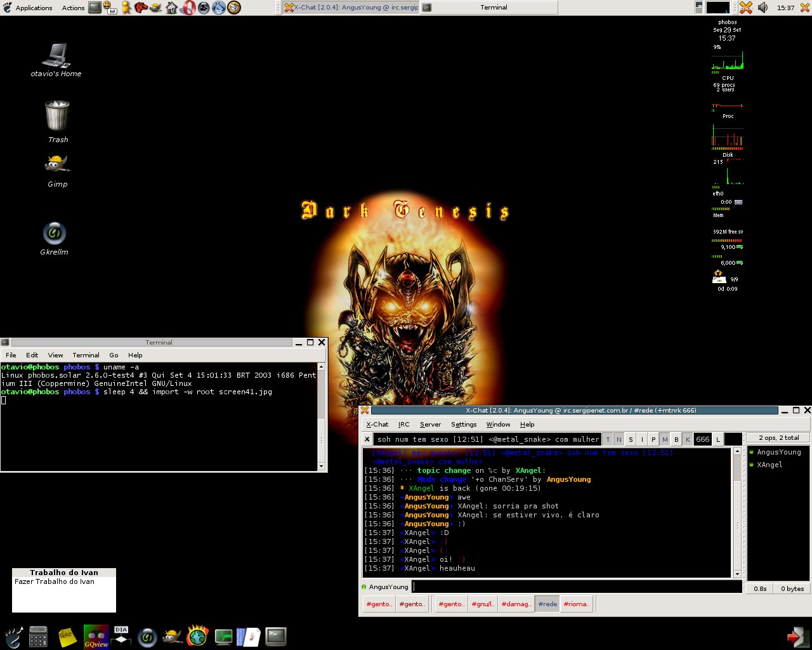The image size is (812, 650).
Task: Click the yellow figure messenger launcher
Action: 126,8
